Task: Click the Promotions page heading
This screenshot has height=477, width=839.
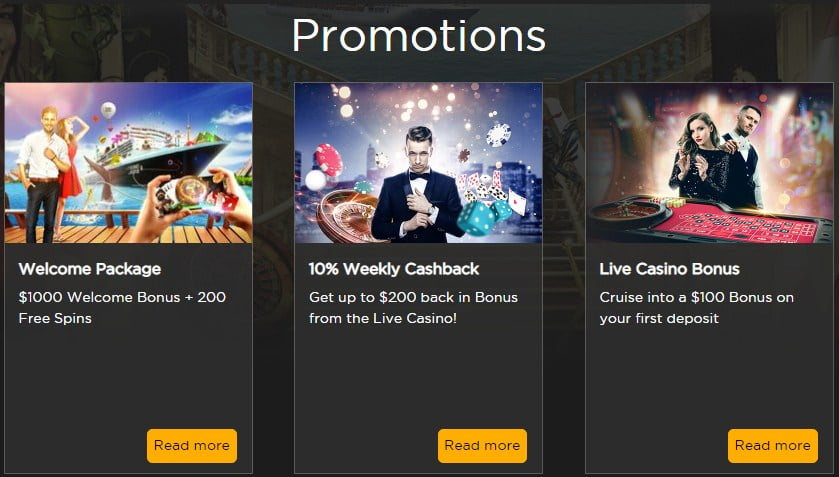Action: 418,35
